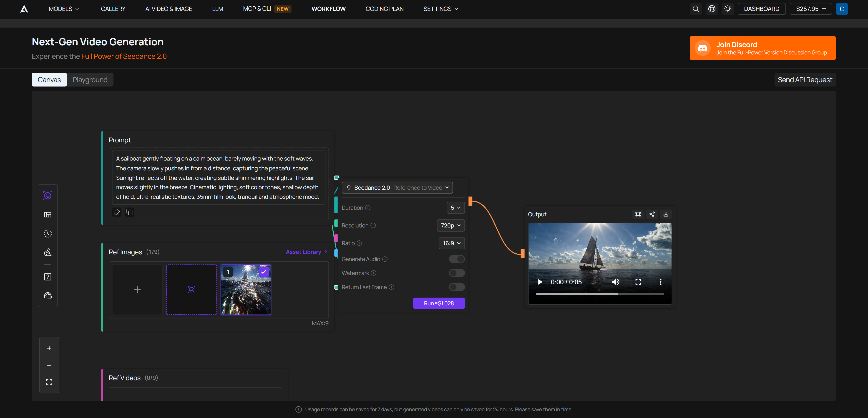
Task: Click the broom clear canvas icon
Action: tap(48, 252)
